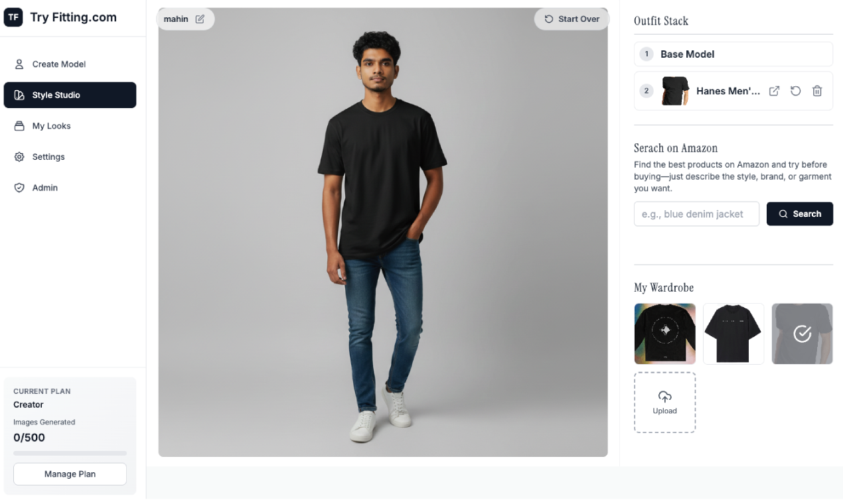Open Manage Plan
Screen dimensions: 843x504
tap(69, 473)
